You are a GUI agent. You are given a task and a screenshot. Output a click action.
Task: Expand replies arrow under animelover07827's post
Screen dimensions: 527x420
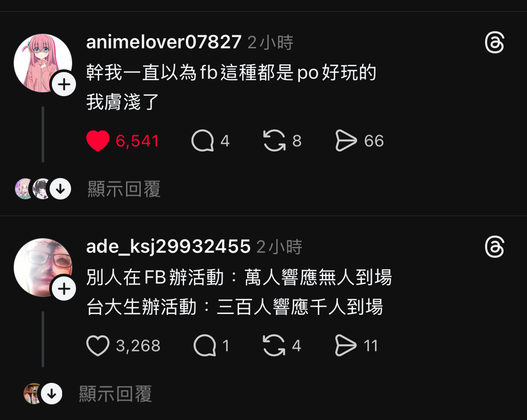click(x=60, y=189)
